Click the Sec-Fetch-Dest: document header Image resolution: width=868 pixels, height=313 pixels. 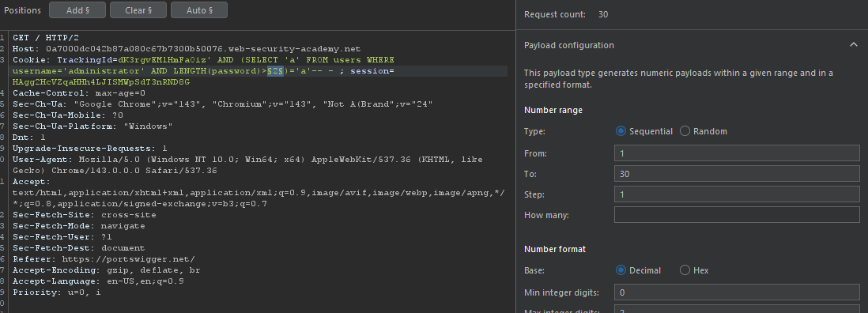[x=78, y=247]
